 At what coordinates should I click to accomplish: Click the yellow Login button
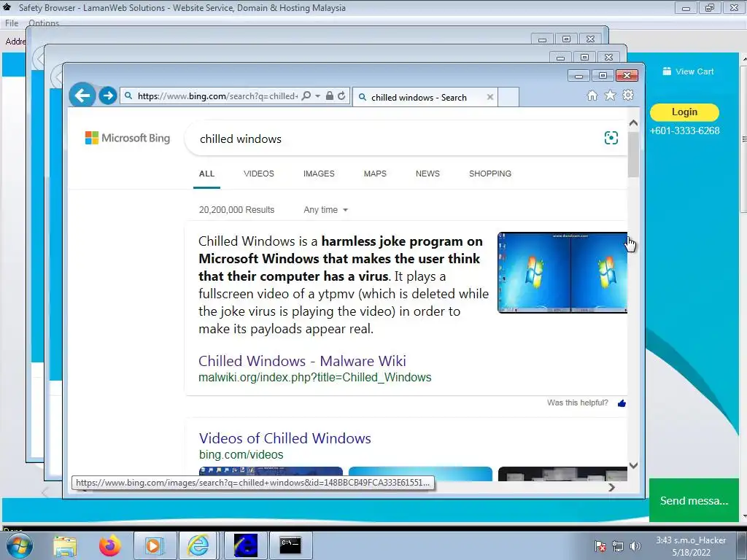coord(684,112)
